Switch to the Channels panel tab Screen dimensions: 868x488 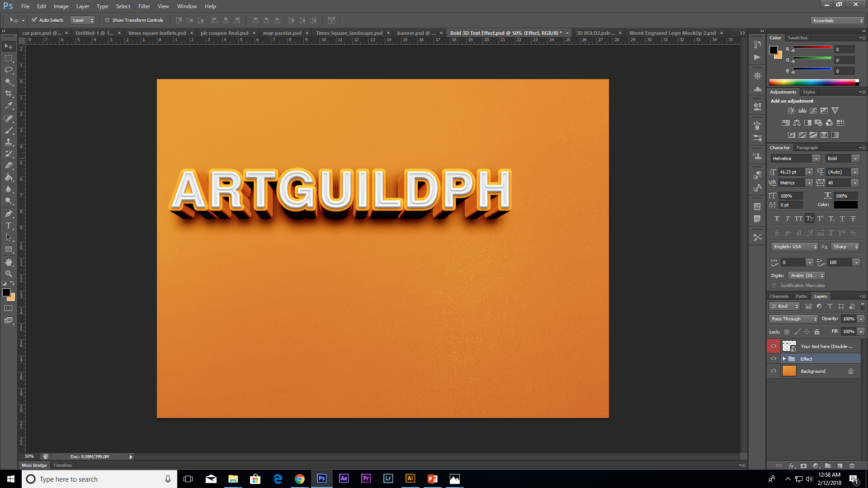pyautogui.click(x=779, y=296)
